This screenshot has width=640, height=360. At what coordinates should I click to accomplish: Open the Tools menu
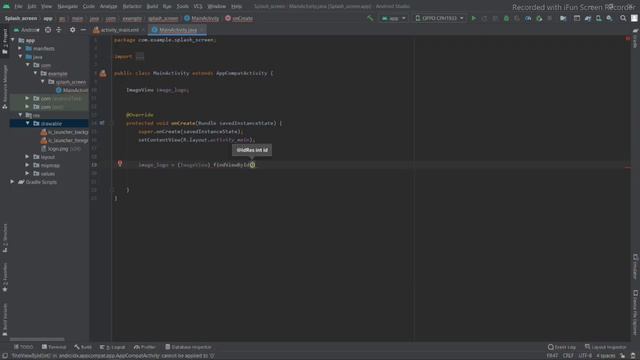coord(182,7)
